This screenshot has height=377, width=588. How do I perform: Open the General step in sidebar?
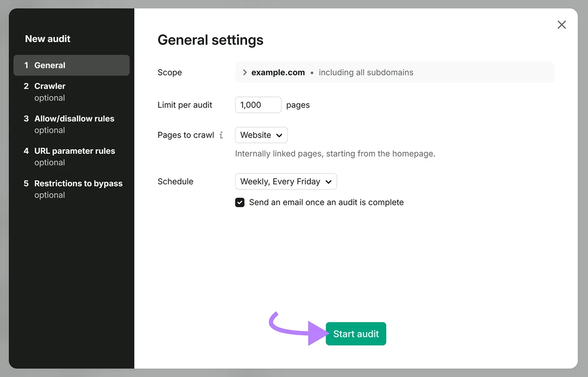click(x=72, y=65)
